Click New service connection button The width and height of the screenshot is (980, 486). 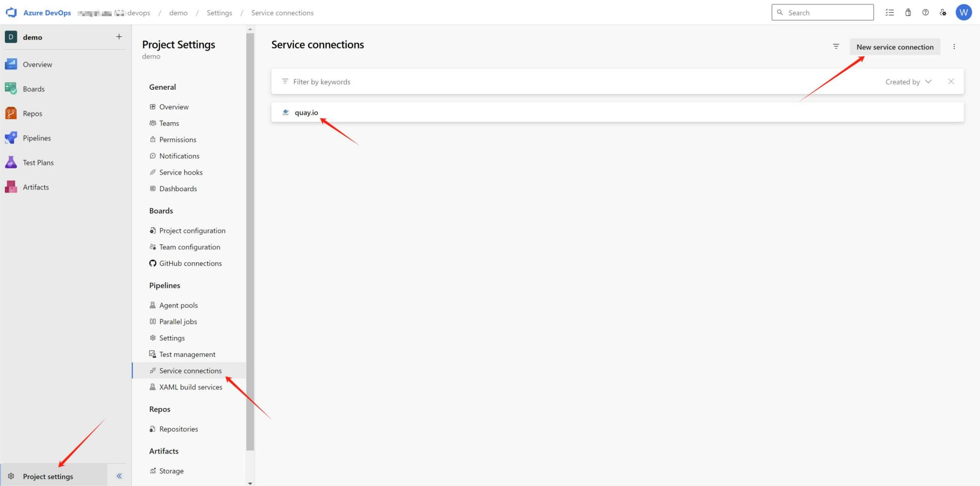895,47
